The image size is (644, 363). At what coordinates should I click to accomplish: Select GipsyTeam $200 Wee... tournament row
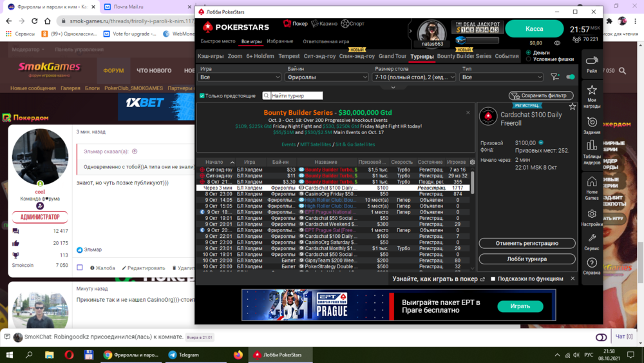coord(334,260)
